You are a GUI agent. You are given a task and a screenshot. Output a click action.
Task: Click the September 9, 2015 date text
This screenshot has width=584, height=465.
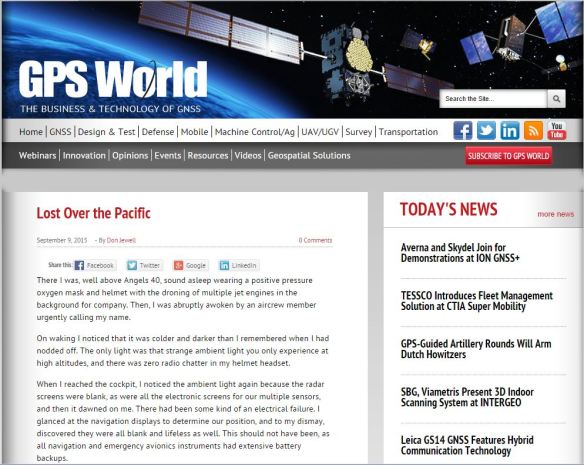click(x=62, y=240)
